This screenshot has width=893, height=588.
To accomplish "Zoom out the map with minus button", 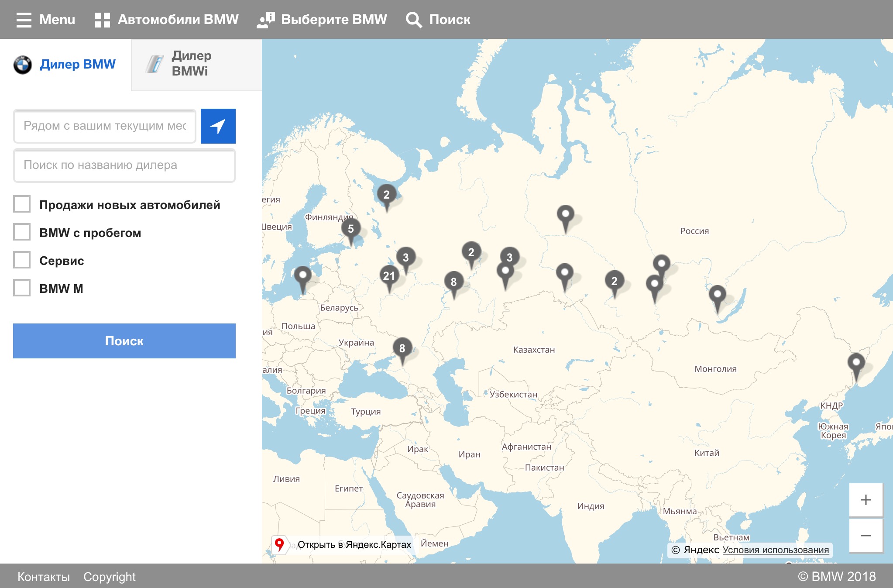I will [866, 536].
